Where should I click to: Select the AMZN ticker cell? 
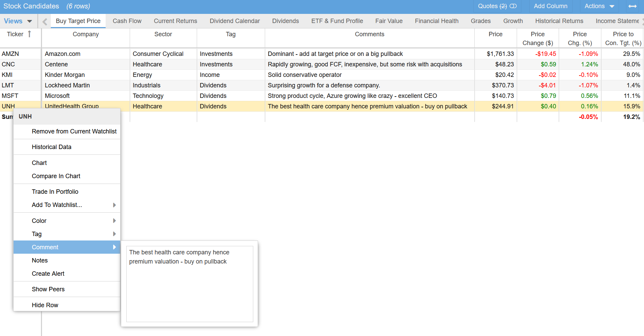pyautogui.click(x=20, y=54)
